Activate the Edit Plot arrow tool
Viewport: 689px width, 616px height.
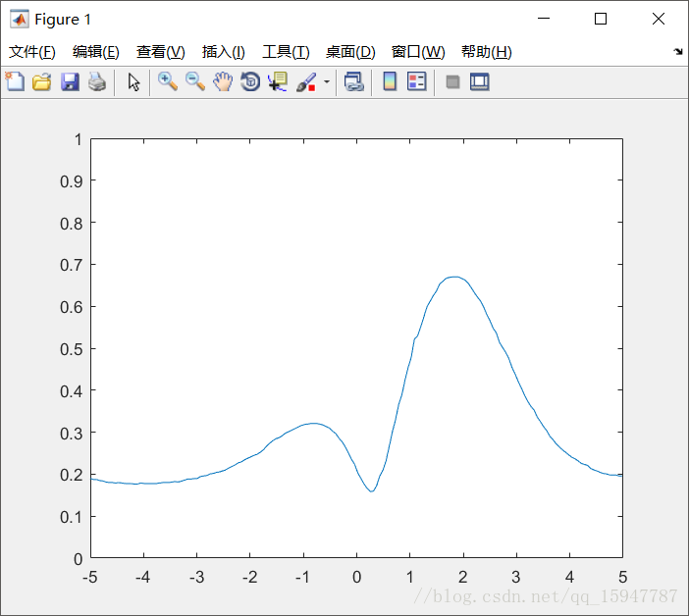(x=133, y=82)
